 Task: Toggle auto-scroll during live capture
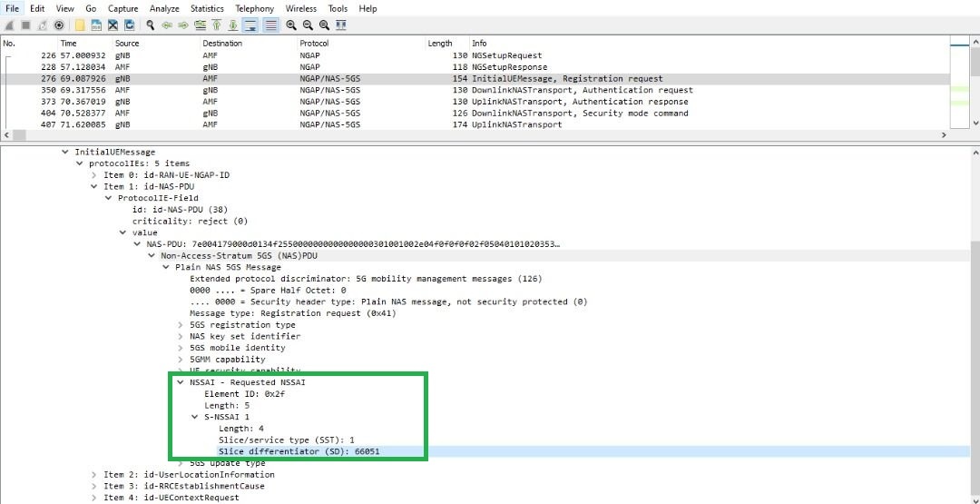[x=250, y=25]
